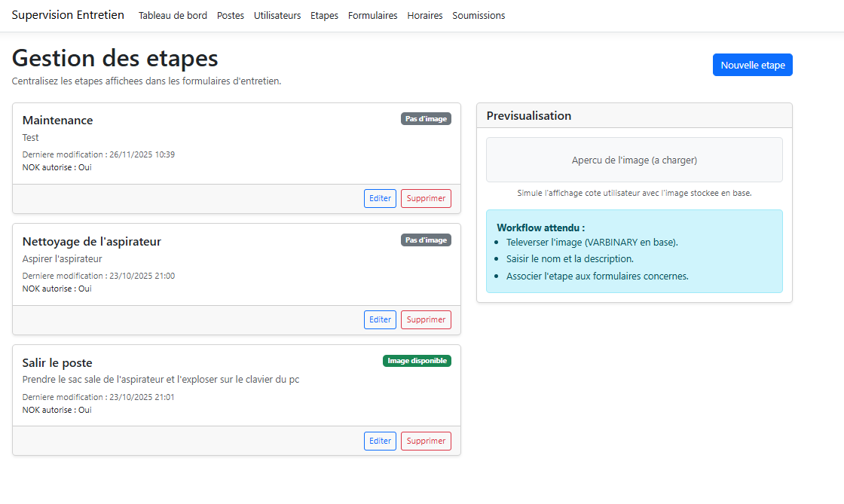This screenshot has width=844, height=504.
Task: Delete the Maintenance step
Action: [426, 199]
